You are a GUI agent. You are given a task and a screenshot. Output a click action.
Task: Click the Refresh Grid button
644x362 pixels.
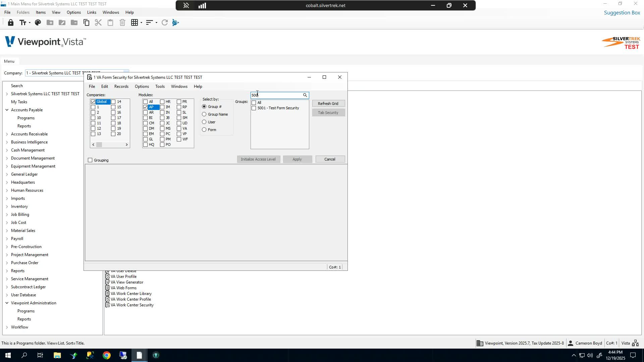[x=328, y=104]
